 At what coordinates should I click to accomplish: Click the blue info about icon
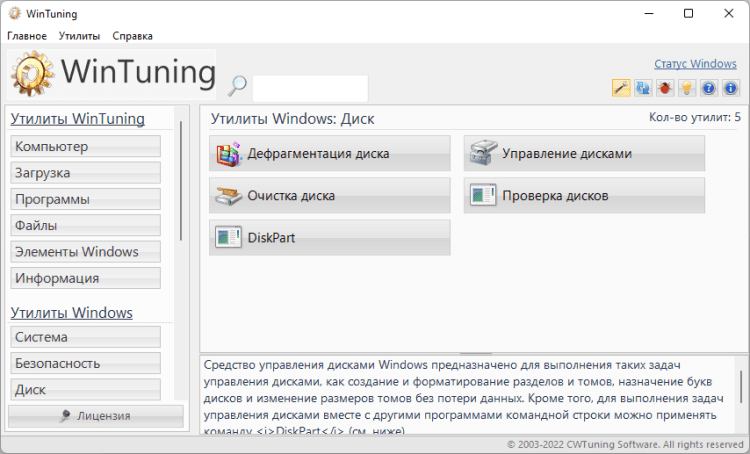pos(731,88)
